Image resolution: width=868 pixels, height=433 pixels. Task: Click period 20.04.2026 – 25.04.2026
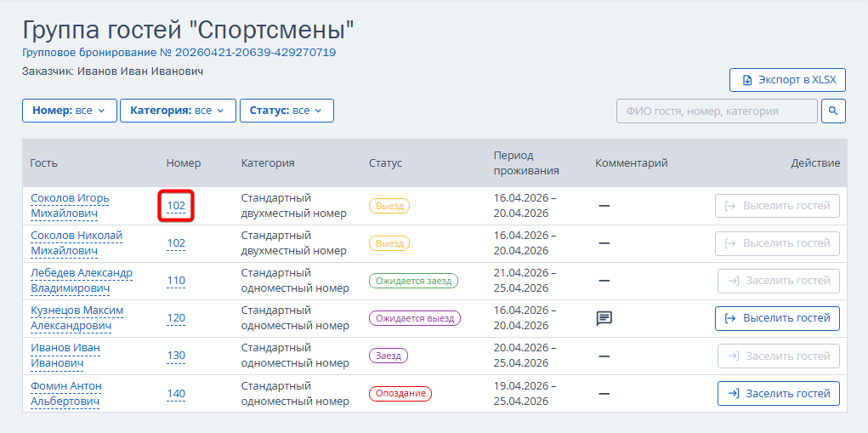pos(525,356)
